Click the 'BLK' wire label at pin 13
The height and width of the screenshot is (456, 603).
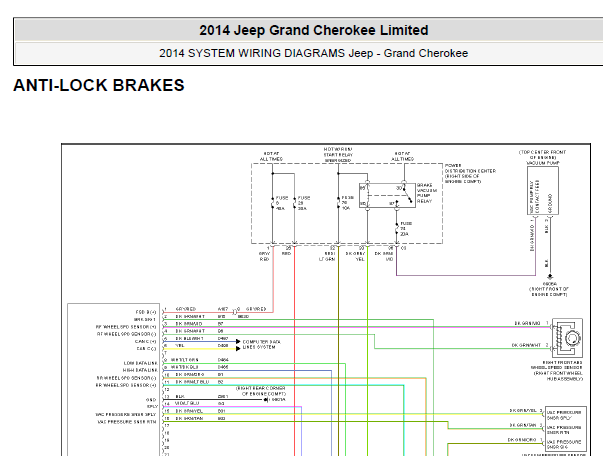pos(180,396)
